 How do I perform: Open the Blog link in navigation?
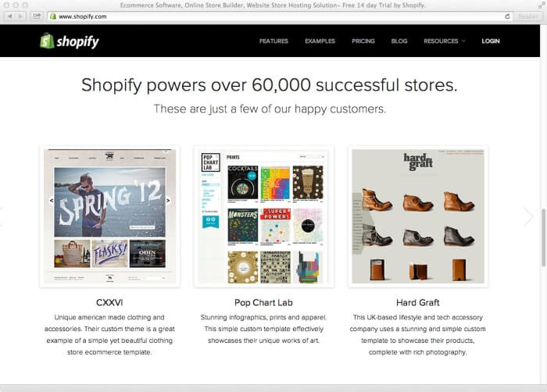(399, 41)
